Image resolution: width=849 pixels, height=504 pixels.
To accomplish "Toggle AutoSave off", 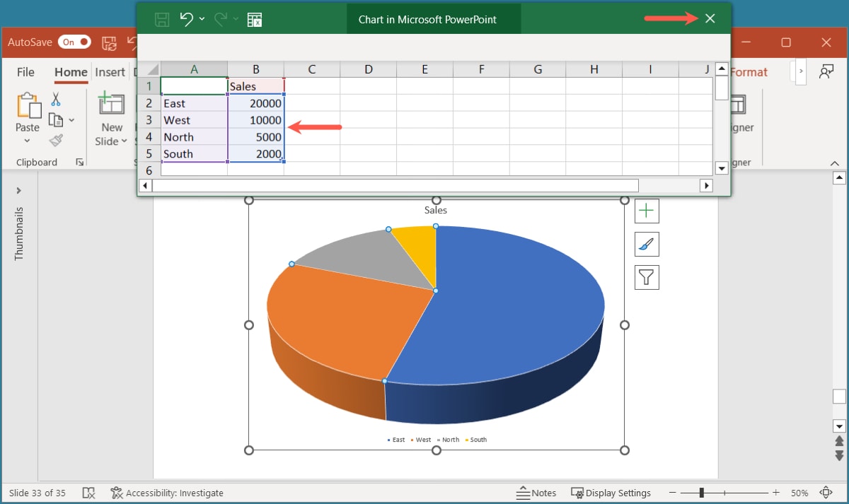I will coord(74,42).
